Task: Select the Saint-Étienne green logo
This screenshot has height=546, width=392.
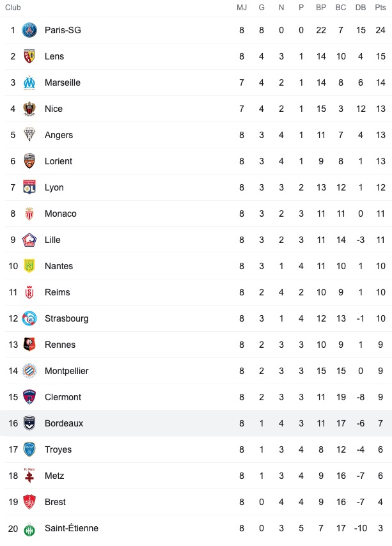Action: tap(29, 529)
